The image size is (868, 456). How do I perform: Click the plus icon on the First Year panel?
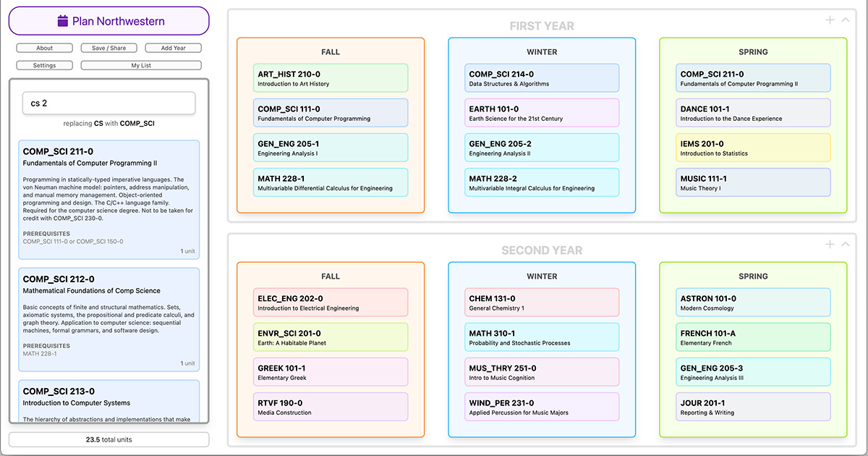pyautogui.click(x=830, y=20)
